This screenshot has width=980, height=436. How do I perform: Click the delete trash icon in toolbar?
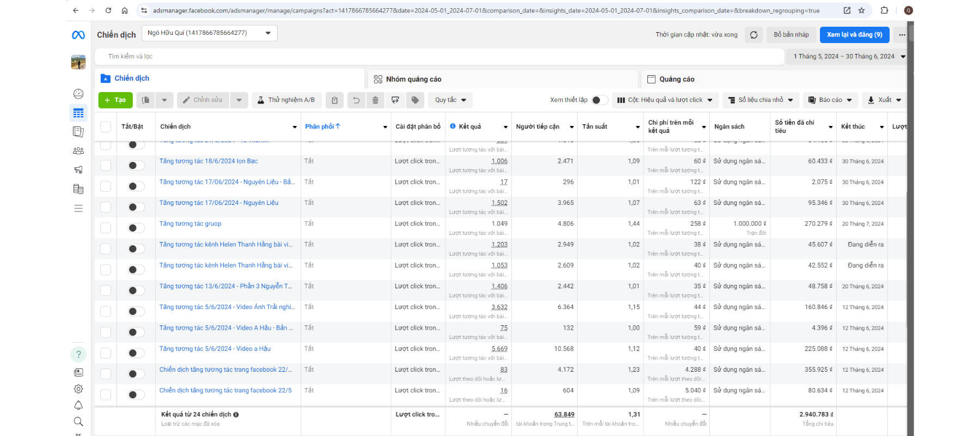[x=375, y=100]
